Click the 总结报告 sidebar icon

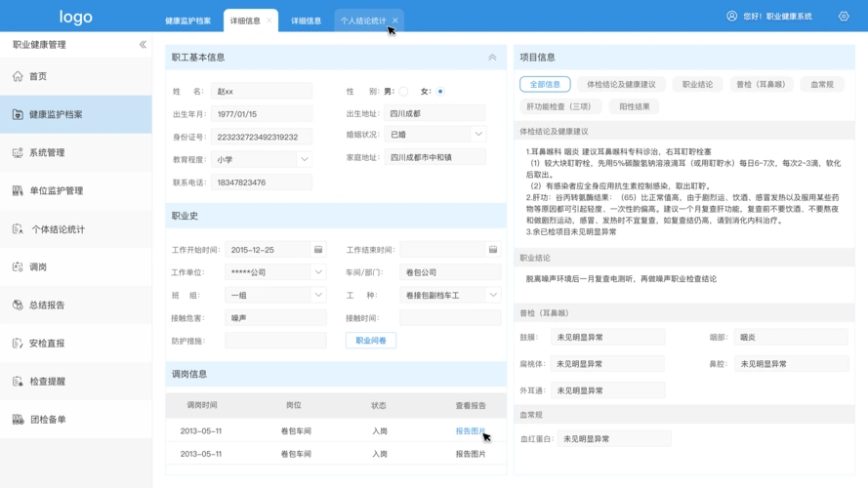(18, 305)
